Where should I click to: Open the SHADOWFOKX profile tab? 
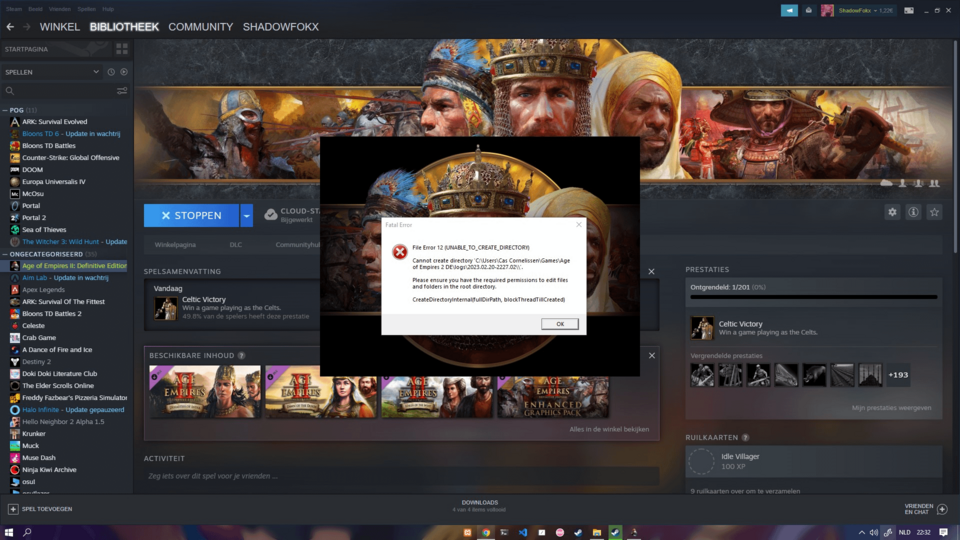point(280,27)
